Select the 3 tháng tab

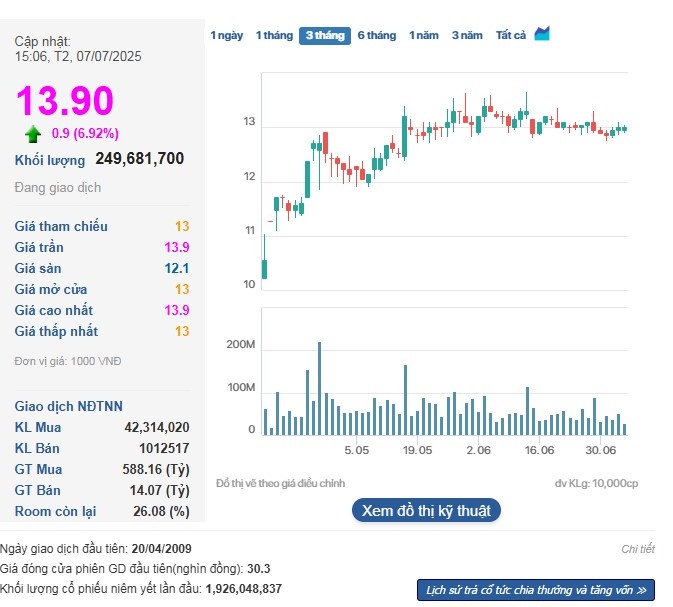coord(325,36)
